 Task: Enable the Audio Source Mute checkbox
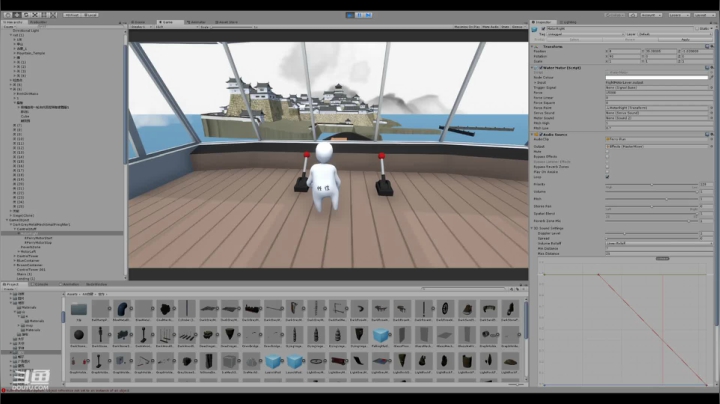tap(608, 152)
